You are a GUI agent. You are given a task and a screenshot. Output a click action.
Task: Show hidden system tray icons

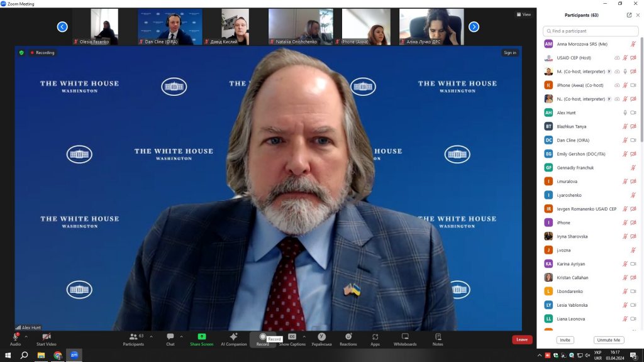[539, 356]
